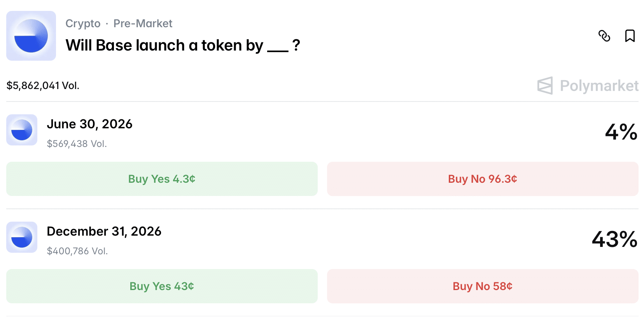Click the 4% probability value

tap(621, 132)
